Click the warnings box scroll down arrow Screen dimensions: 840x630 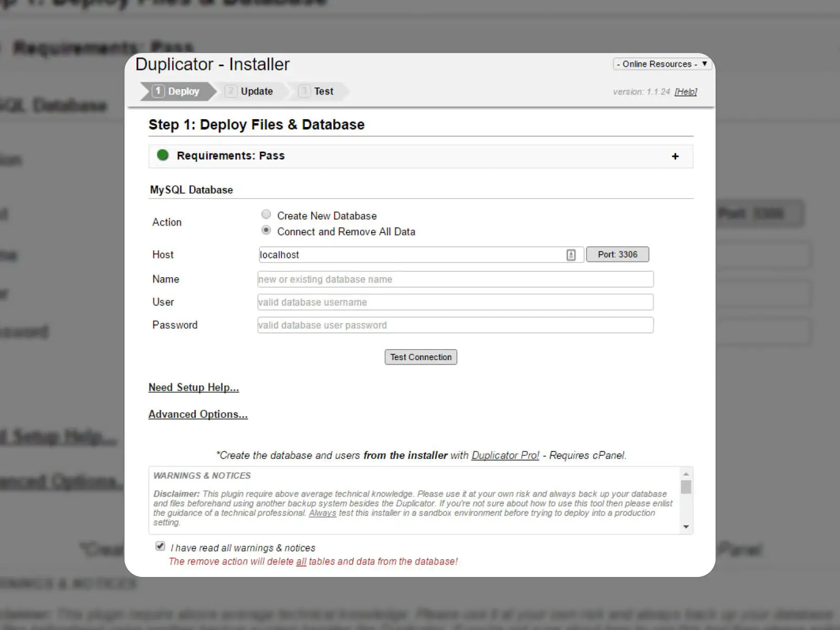686,527
